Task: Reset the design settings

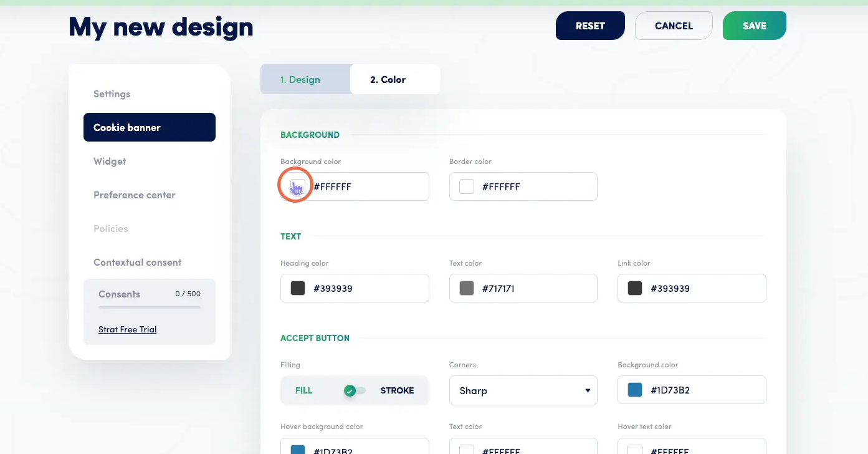Action: pos(589,26)
